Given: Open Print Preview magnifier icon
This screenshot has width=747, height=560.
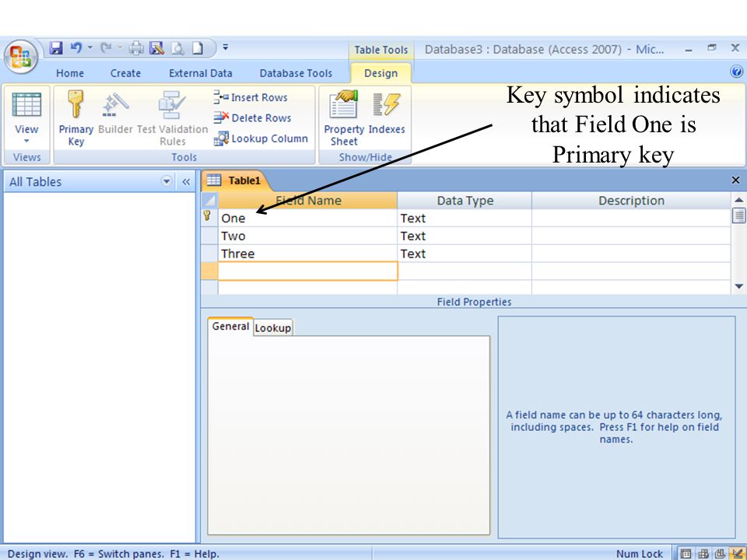Looking at the screenshot, I should (177, 47).
